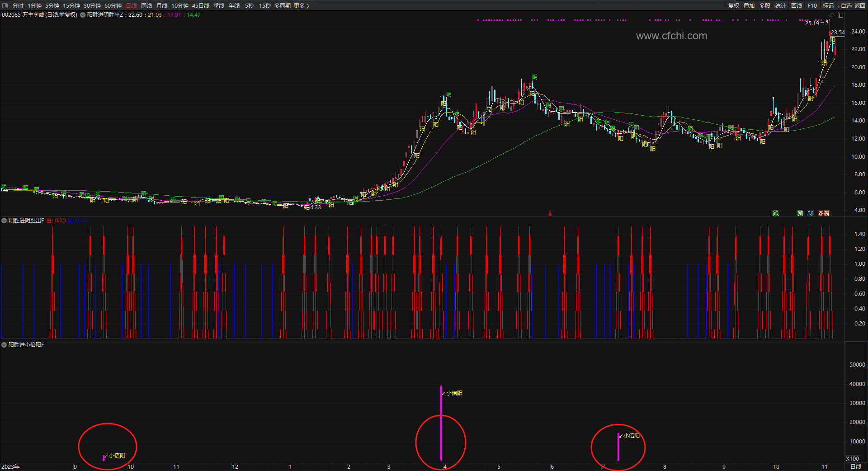
Task: Click the green 跌 event marker
Action: click(776, 213)
